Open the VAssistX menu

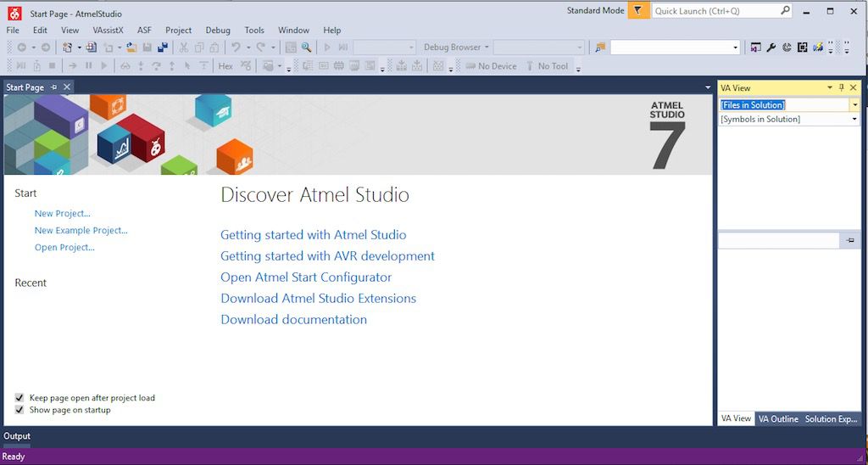(108, 30)
